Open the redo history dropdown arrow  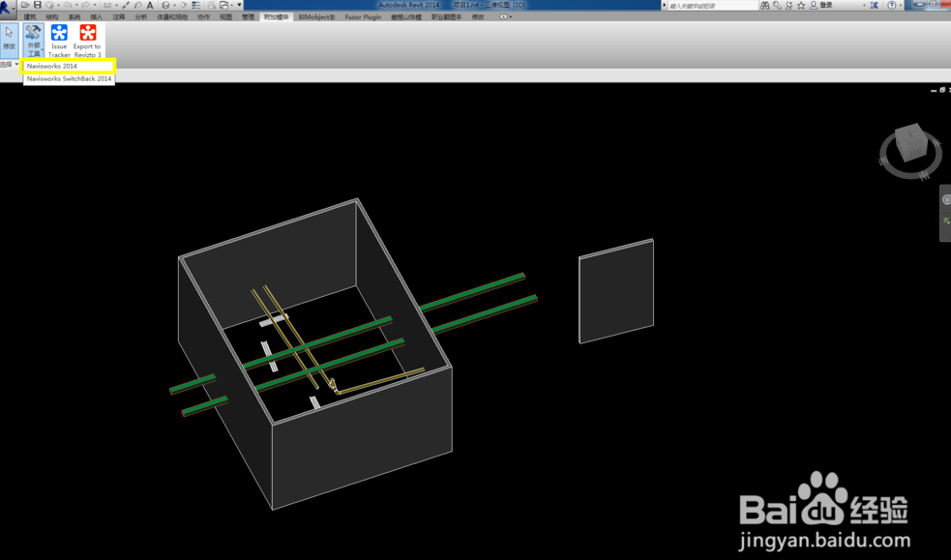pyautogui.click(x=95, y=5)
